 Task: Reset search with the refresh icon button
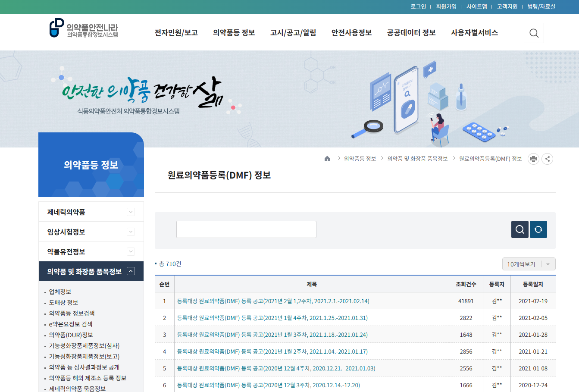[538, 229]
